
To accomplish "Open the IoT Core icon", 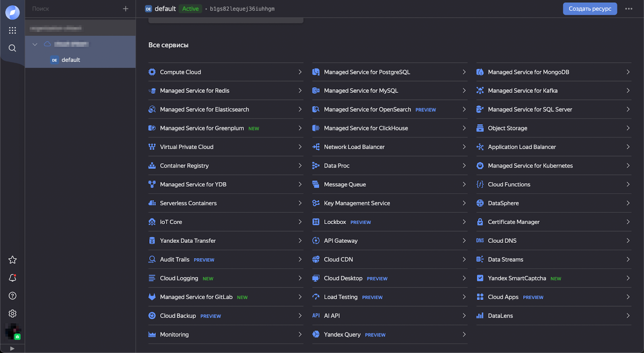I will click(x=152, y=222).
